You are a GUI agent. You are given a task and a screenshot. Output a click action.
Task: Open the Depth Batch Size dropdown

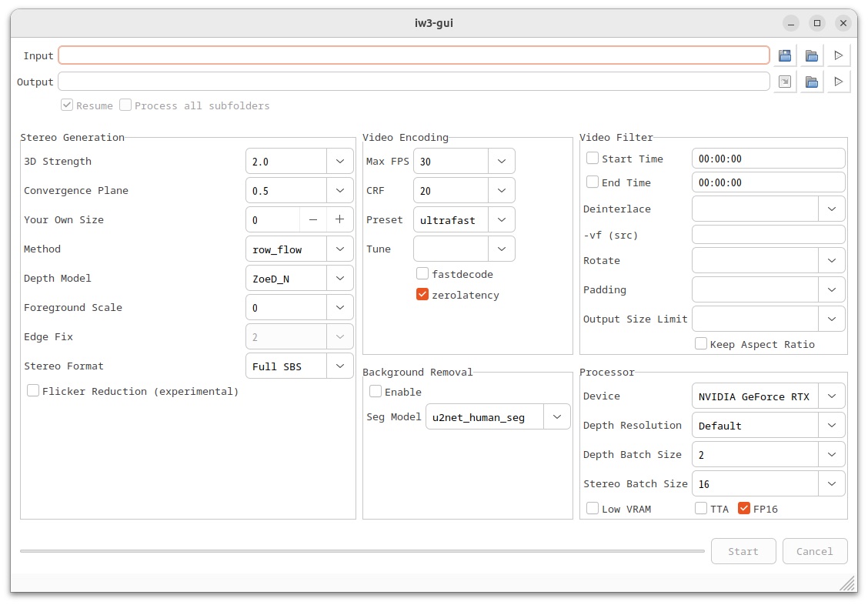(832, 454)
